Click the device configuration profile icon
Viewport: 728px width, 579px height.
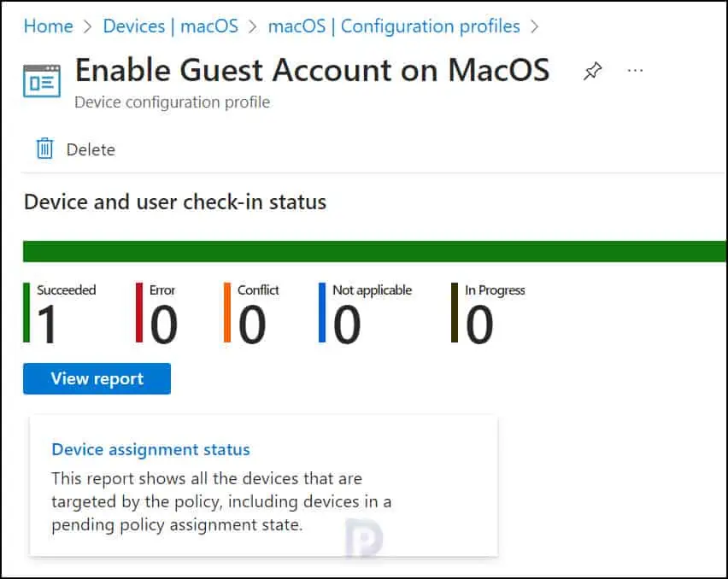(42, 81)
